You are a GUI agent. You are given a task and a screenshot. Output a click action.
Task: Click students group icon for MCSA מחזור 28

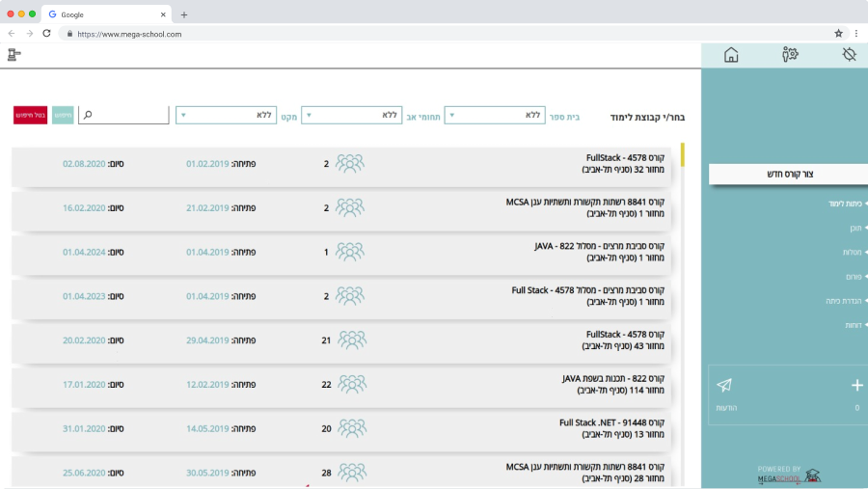tap(352, 473)
